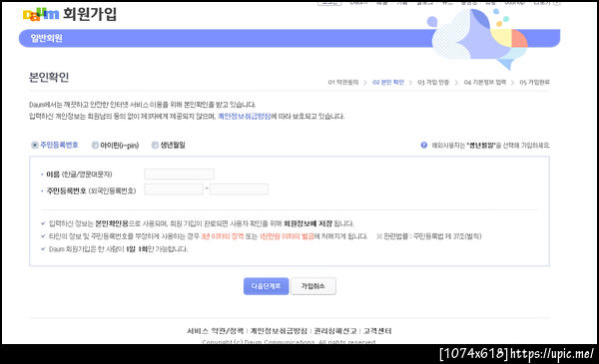Click the 가입취소 button
599x364 pixels.
click(313, 286)
